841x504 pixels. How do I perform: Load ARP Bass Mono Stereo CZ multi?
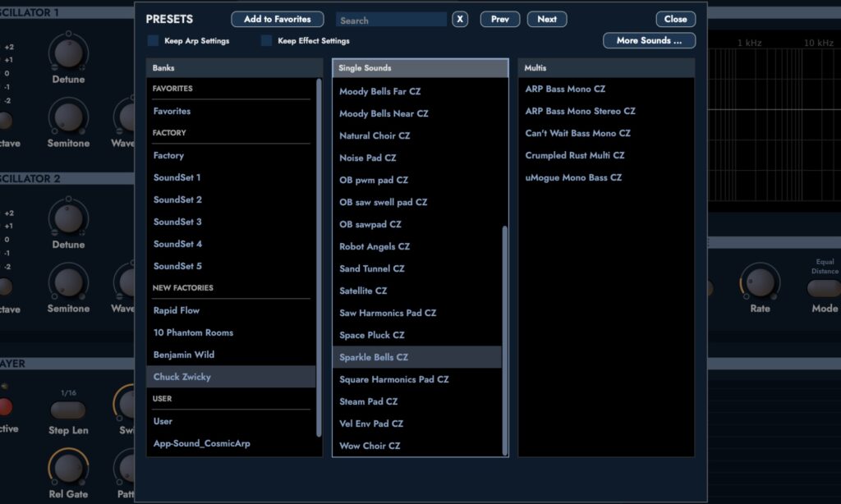pos(606,111)
